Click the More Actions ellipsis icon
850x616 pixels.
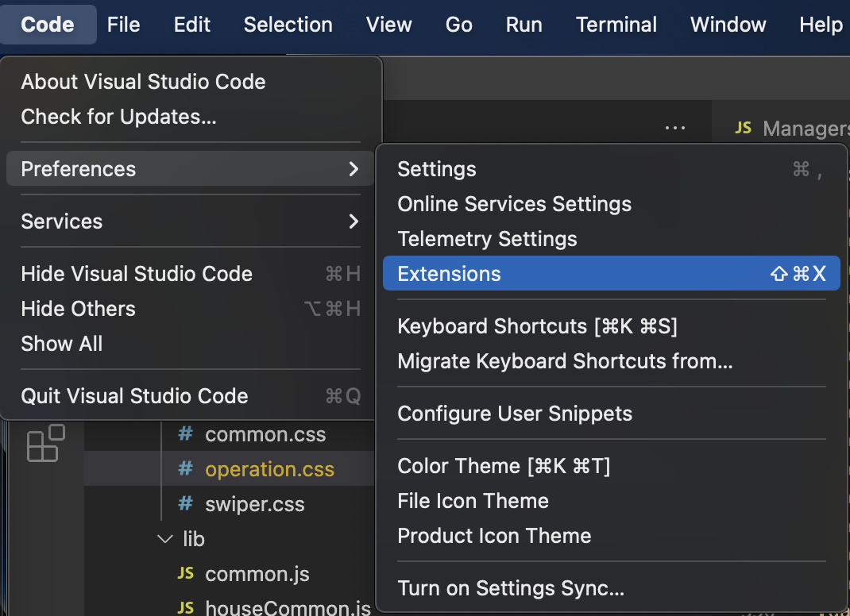click(674, 127)
